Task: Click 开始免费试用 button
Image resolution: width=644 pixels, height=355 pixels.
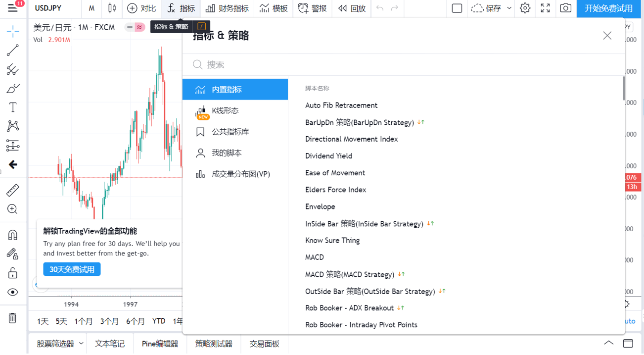Action: tap(609, 8)
